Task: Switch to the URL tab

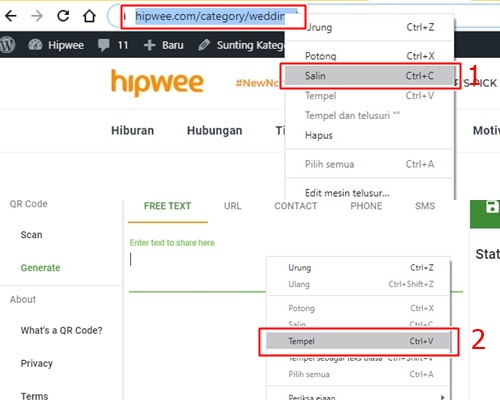Action: 233,206
